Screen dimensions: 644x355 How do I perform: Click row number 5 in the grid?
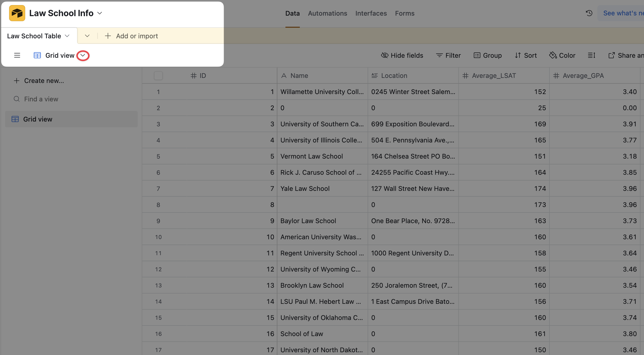[158, 156]
